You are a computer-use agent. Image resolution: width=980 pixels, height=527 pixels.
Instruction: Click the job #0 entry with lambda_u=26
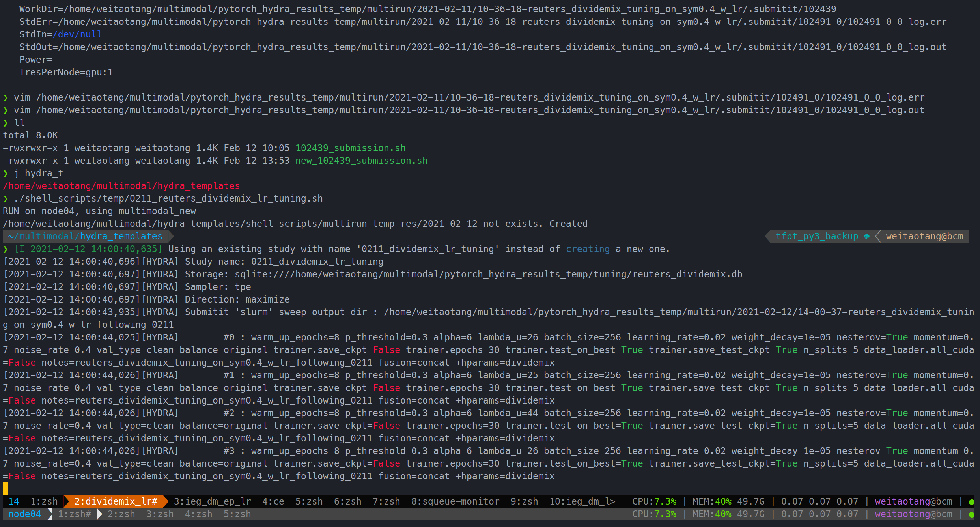[x=489, y=350]
